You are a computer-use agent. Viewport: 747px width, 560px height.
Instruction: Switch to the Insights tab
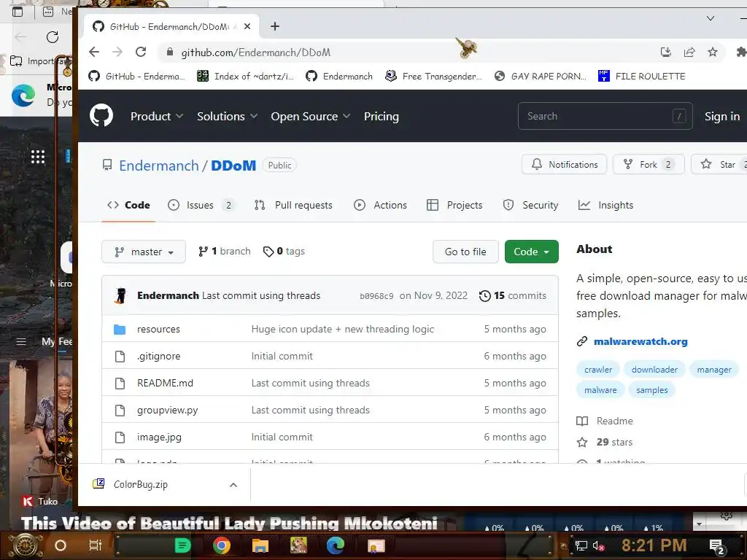(x=605, y=205)
